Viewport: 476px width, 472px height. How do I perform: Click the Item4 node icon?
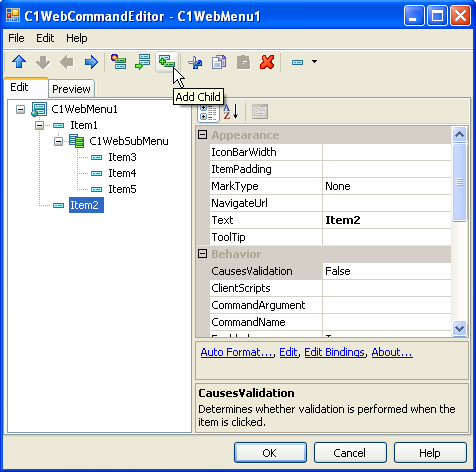[96, 173]
